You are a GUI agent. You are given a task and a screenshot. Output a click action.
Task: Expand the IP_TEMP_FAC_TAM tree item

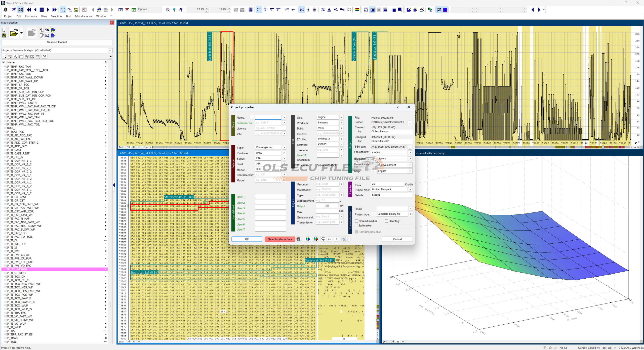coord(5,67)
